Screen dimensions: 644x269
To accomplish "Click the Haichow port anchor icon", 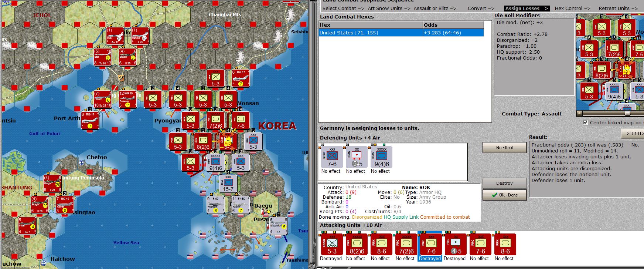I will pyautogui.click(x=44, y=263).
